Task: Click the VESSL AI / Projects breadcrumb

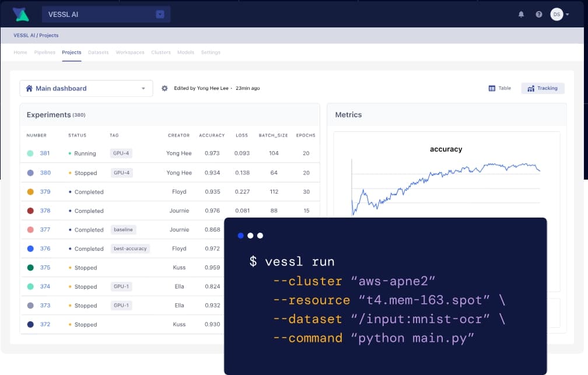Action: coord(36,36)
